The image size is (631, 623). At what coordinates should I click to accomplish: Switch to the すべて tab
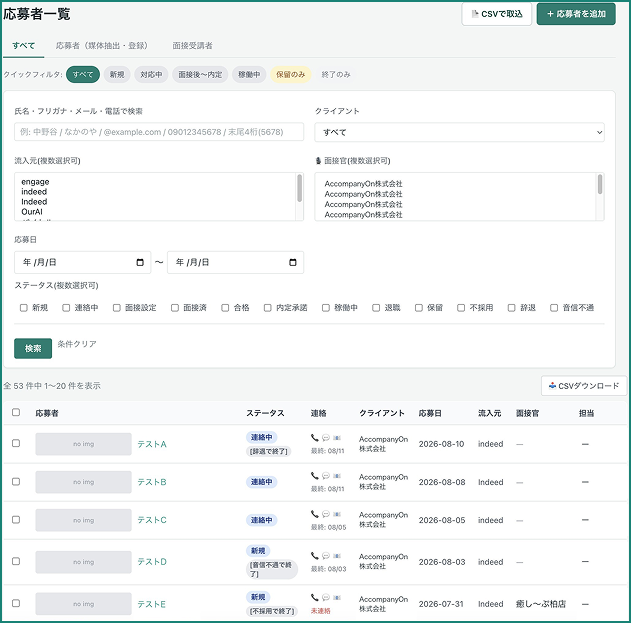pos(23,45)
